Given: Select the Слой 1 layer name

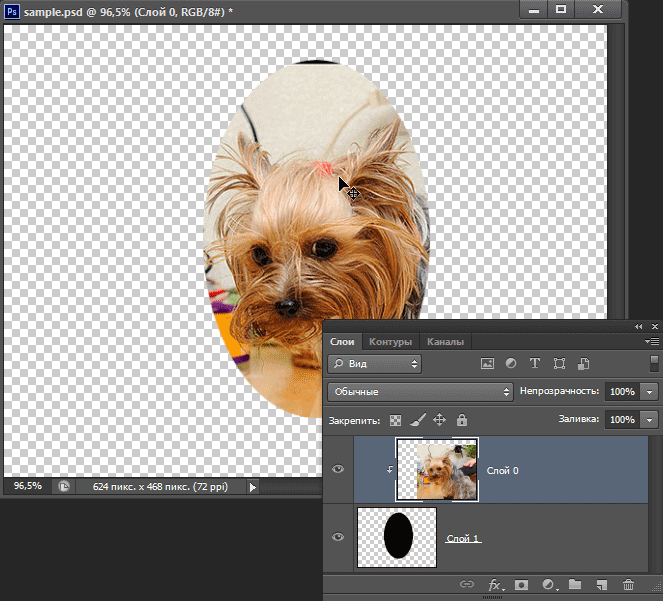Looking at the screenshot, I should 463,539.
